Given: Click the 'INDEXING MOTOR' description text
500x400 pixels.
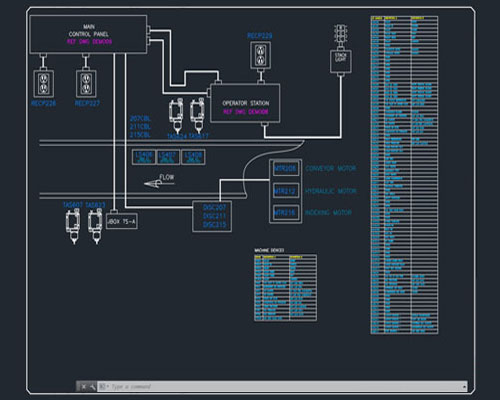Looking at the screenshot, I should (x=328, y=213).
